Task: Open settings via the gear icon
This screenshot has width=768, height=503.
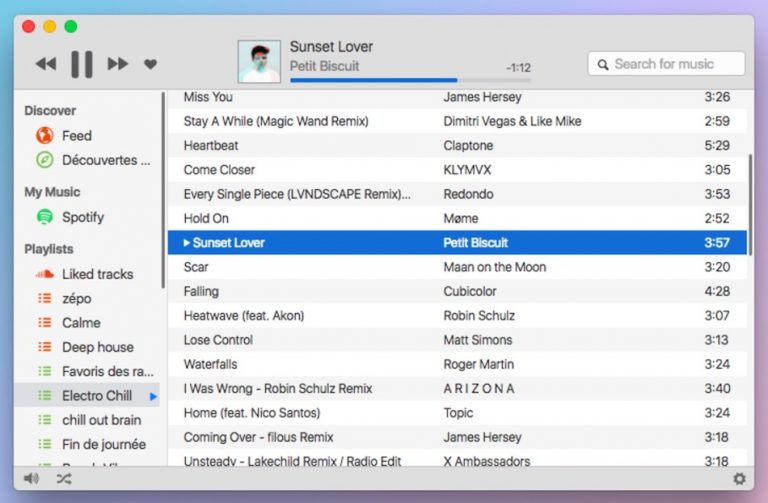Action: tap(739, 479)
